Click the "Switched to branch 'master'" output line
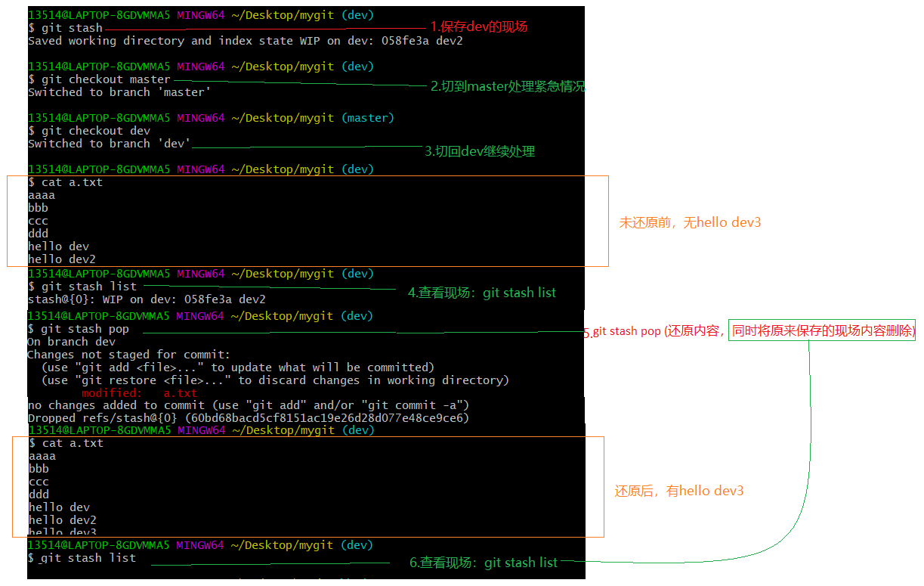 tap(119, 92)
